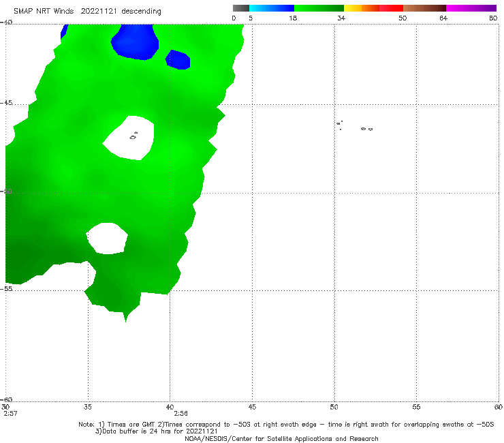Click the longitude label "45" on the bottom axis
The image size is (504, 443).
tap(252, 407)
